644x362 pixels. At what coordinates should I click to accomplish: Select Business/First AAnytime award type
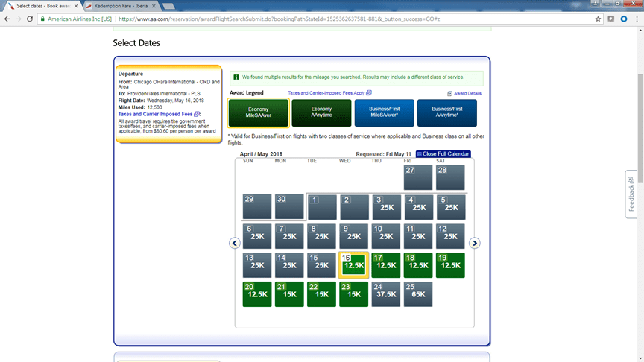tap(447, 112)
